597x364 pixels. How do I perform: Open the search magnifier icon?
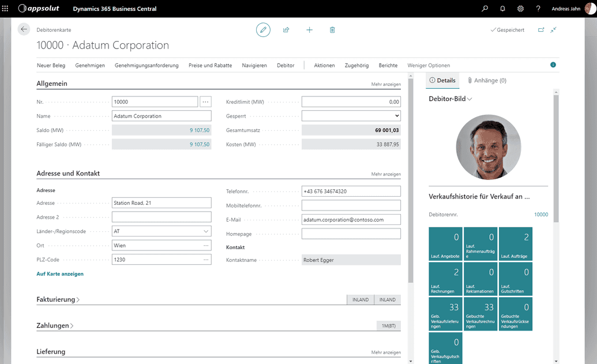[485, 9]
